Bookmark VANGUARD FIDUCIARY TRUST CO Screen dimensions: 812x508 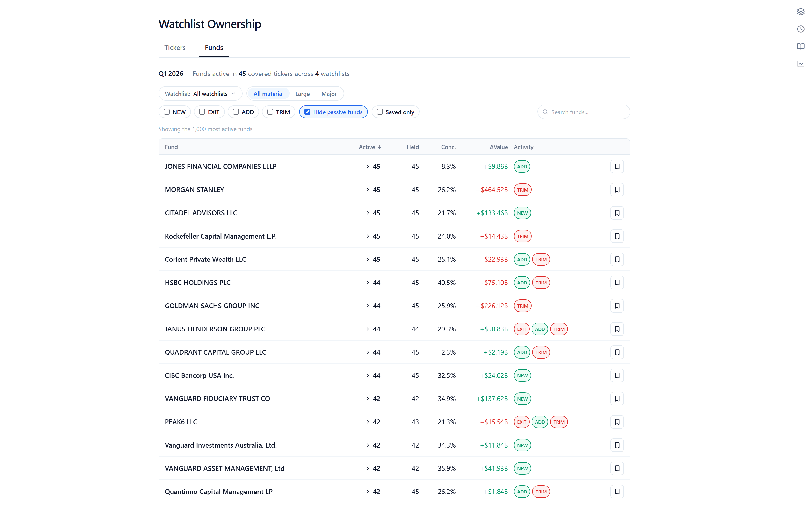[x=617, y=398]
